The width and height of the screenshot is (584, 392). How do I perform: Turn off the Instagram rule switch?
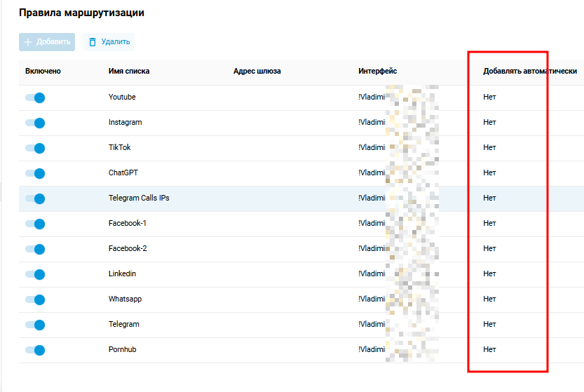[x=35, y=123]
